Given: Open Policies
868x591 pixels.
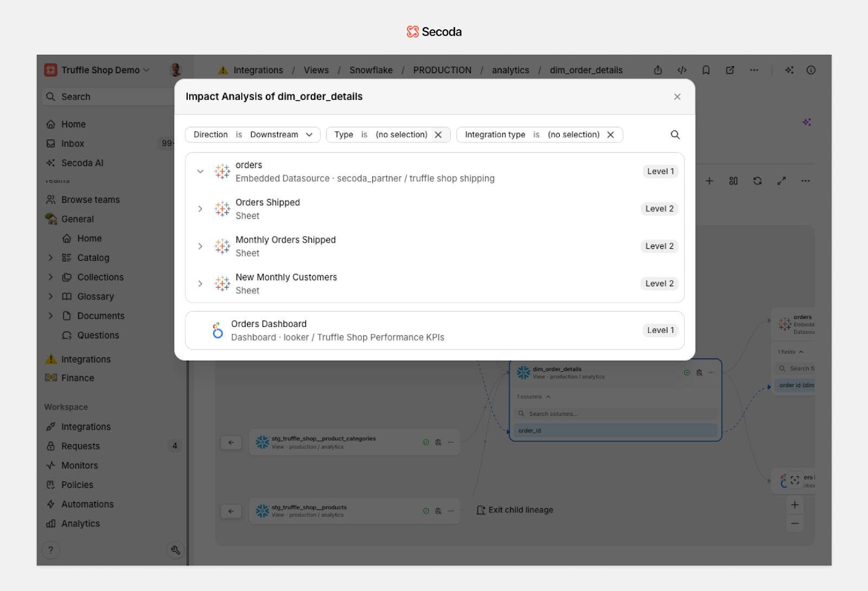Looking at the screenshot, I should point(77,485).
